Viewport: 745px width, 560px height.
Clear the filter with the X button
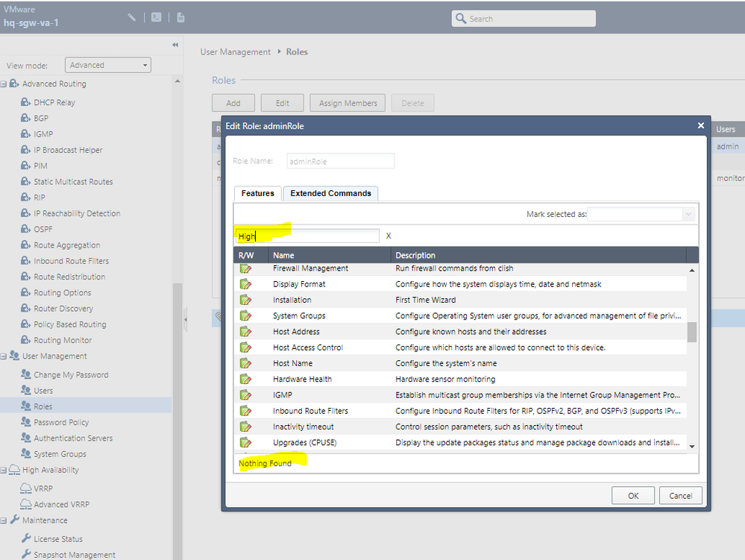point(389,236)
